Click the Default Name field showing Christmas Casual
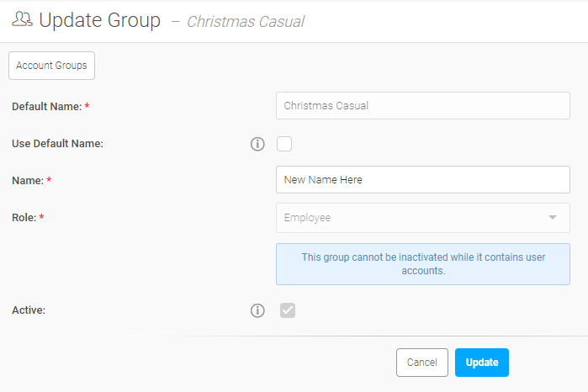 [422, 106]
